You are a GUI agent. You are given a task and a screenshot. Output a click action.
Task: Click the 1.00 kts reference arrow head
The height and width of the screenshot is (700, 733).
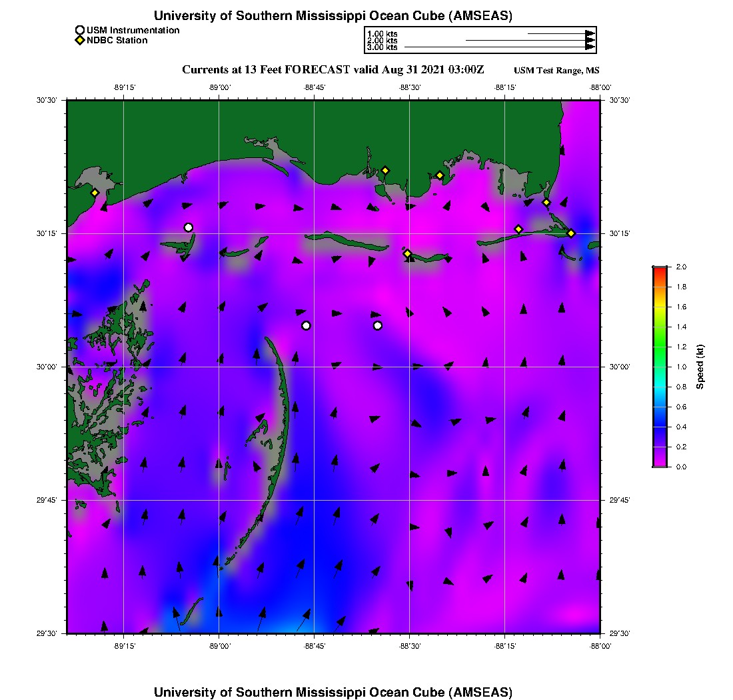click(x=590, y=34)
